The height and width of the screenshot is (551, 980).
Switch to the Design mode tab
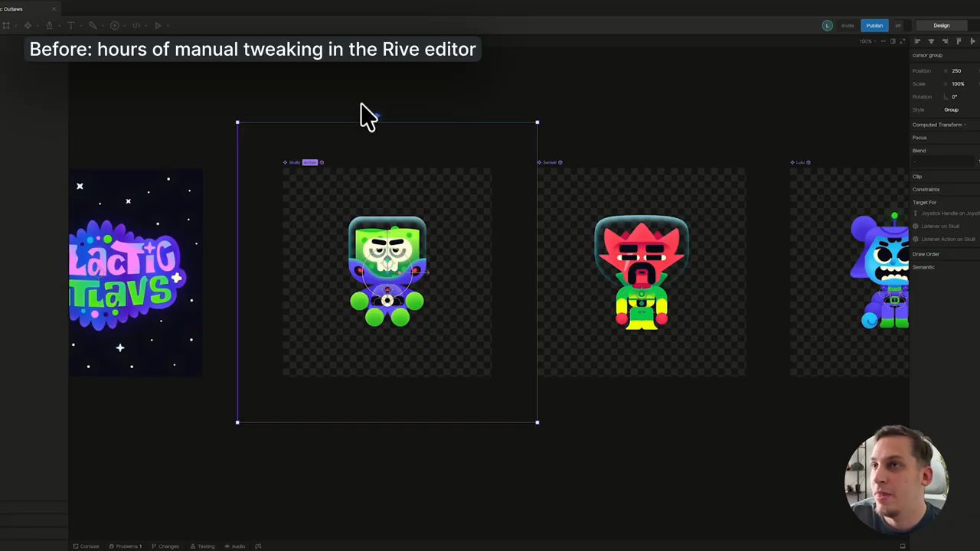941,25
